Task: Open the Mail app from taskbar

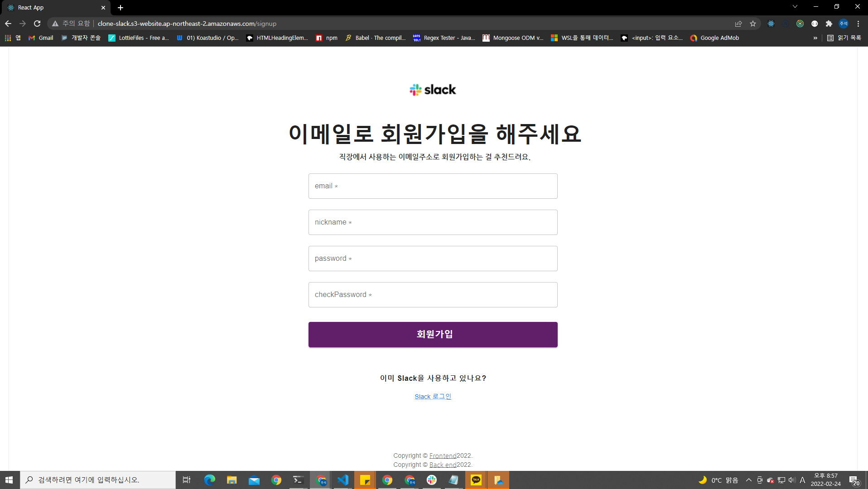Action: (254, 480)
